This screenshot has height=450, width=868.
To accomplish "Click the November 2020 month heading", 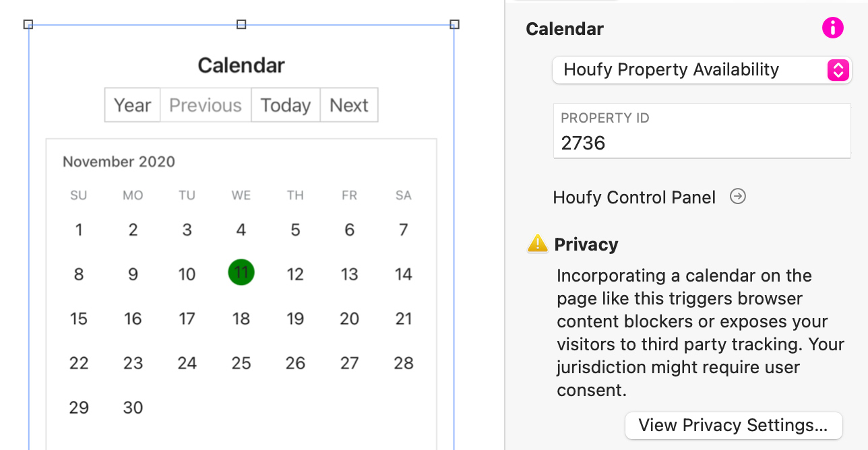I will coord(119,162).
